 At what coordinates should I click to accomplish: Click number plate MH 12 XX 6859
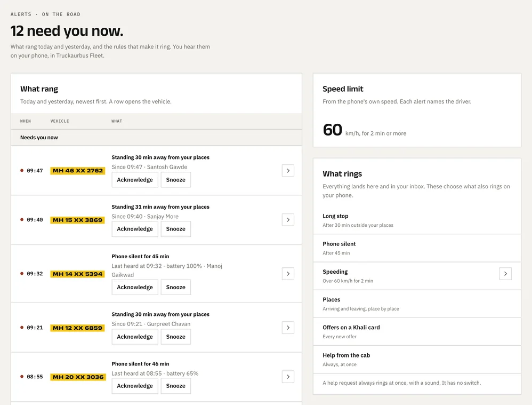[x=77, y=328]
